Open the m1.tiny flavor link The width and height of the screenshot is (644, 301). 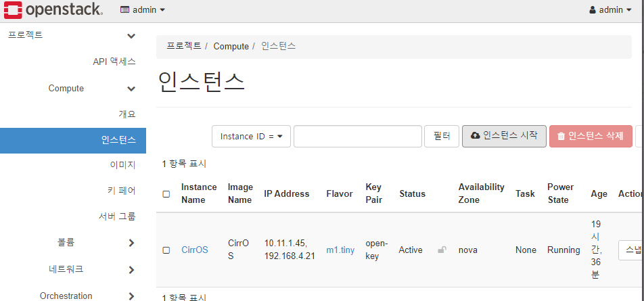tap(340, 250)
